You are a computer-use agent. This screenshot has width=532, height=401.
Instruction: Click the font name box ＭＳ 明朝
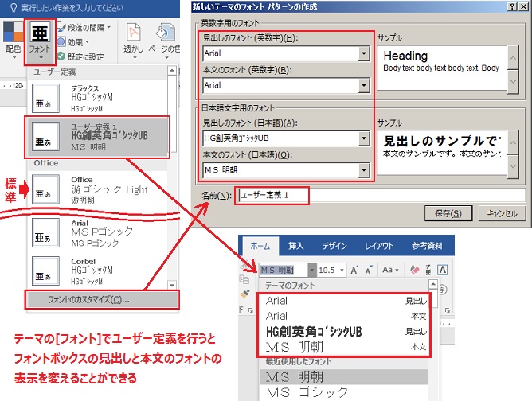pos(284,271)
